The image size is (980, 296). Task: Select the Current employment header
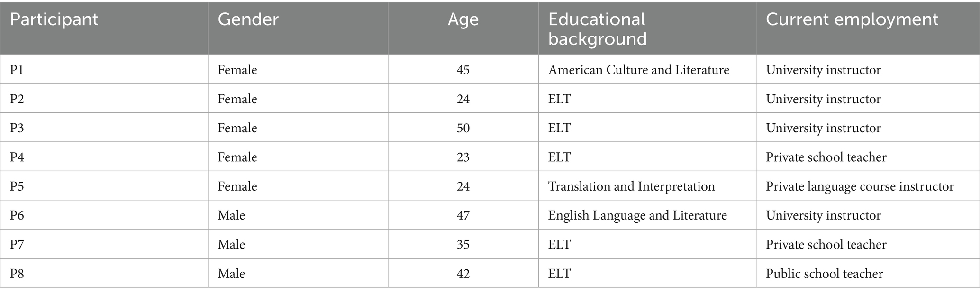pyautogui.click(x=852, y=19)
